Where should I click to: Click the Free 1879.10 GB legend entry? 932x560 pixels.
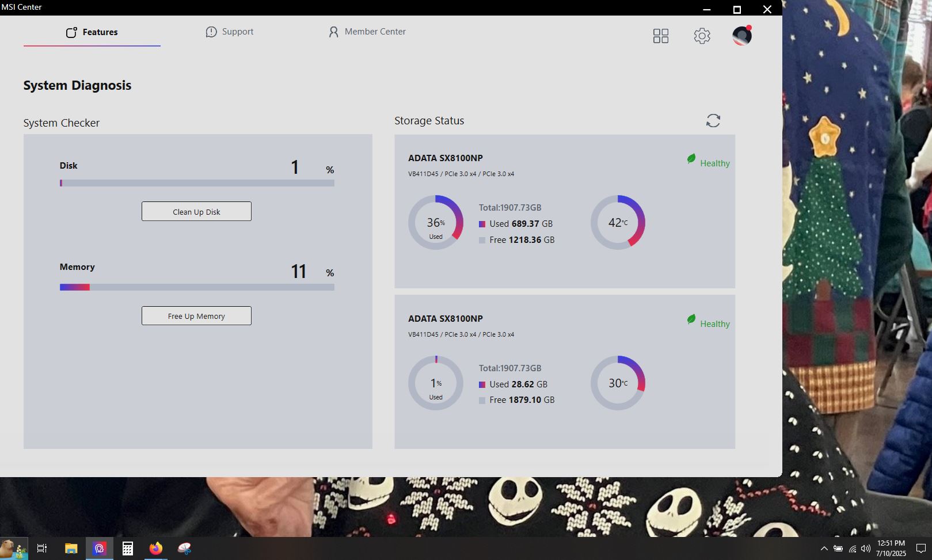coord(516,400)
